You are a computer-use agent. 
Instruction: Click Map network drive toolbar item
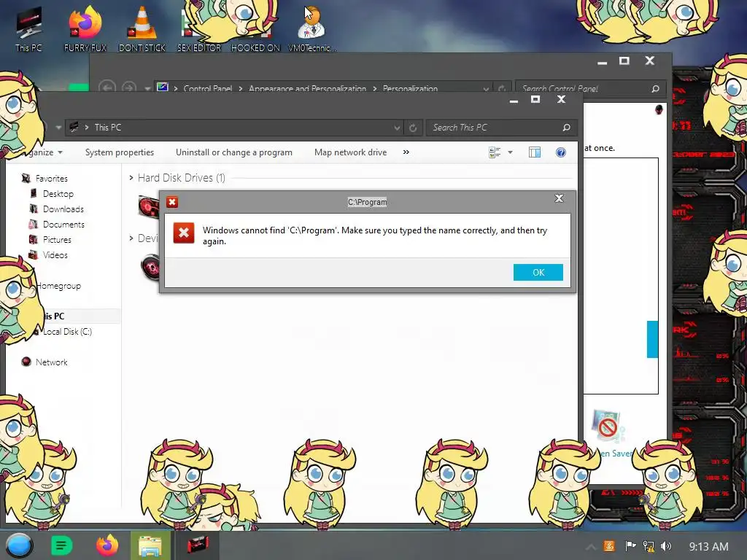coord(350,152)
